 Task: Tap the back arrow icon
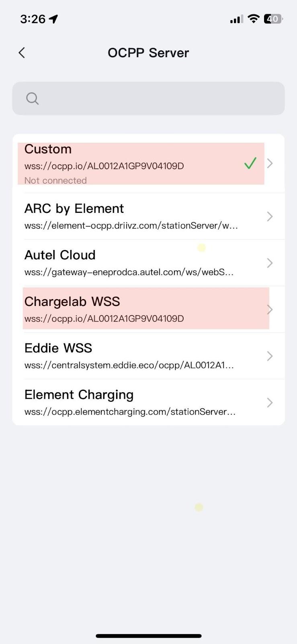[x=22, y=53]
